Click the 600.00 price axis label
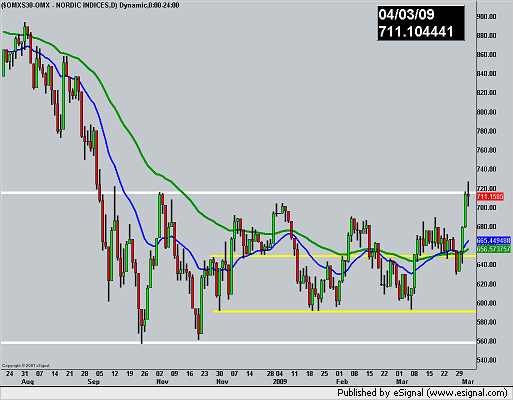This screenshot has width=513, height=400. tap(487, 303)
